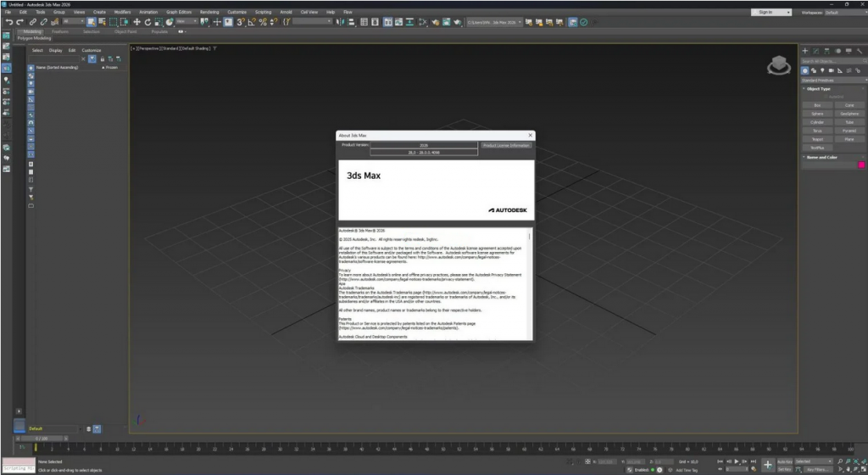Click the Unlink Selection icon
The height and width of the screenshot is (475, 868).
pyautogui.click(x=43, y=22)
